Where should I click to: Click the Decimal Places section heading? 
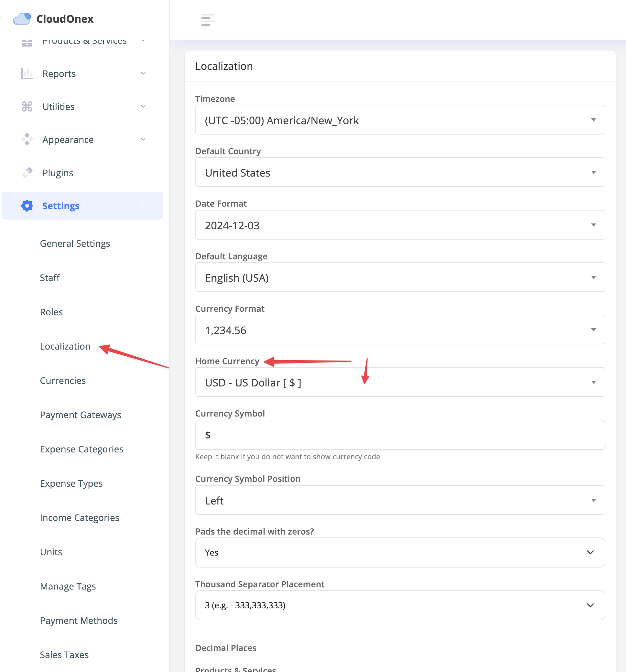[226, 648]
